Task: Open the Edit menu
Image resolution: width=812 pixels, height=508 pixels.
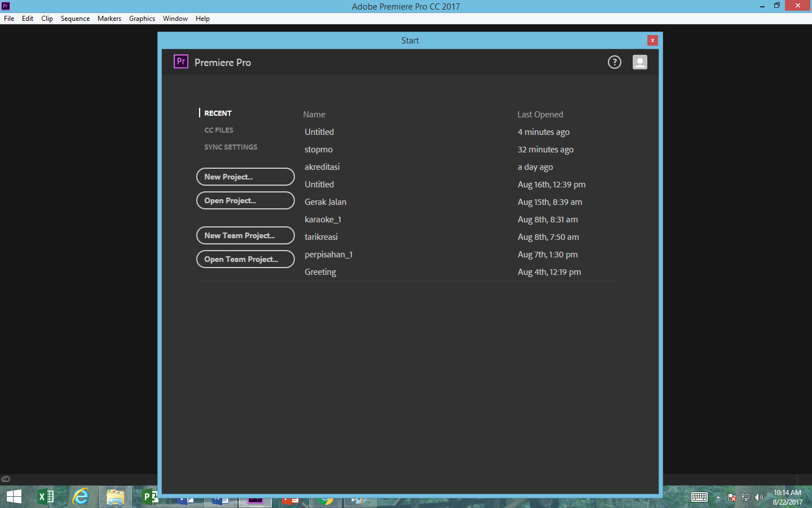Action: click(x=28, y=19)
